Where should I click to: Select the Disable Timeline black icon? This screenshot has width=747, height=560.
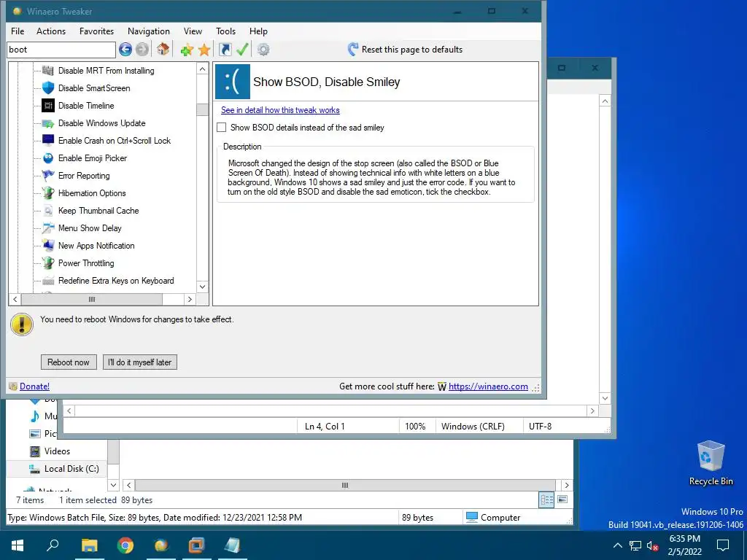[48, 105]
